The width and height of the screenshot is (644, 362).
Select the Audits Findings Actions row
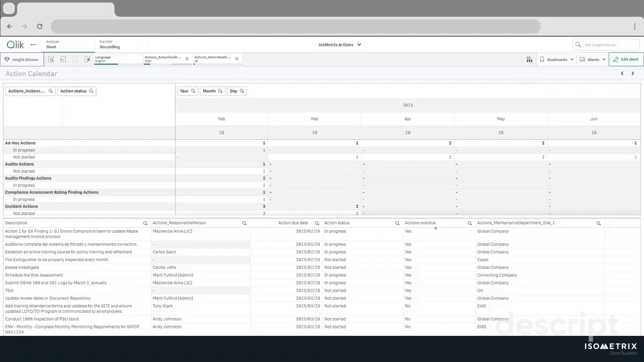(89, 178)
